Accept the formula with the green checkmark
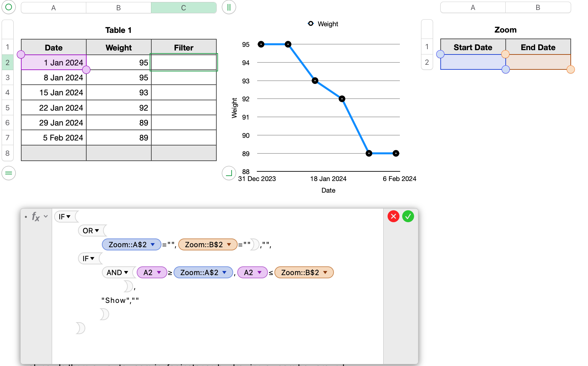 pos(408,217)
